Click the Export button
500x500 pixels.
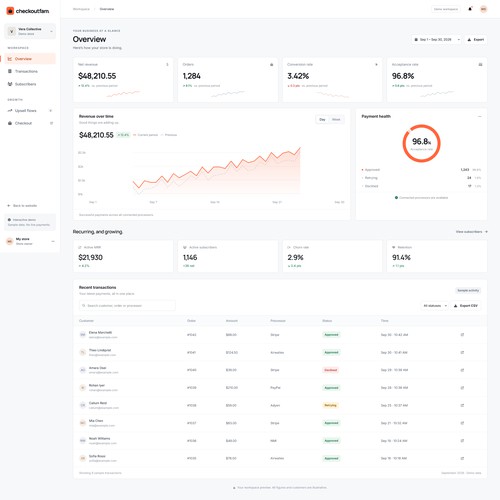[476, 40]
